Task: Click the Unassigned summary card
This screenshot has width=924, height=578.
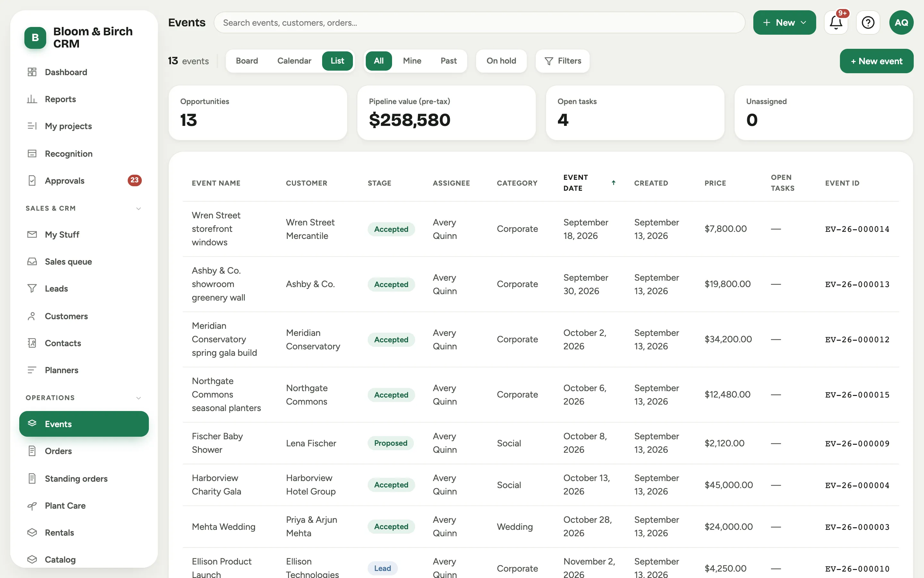Action: (824, 112)
